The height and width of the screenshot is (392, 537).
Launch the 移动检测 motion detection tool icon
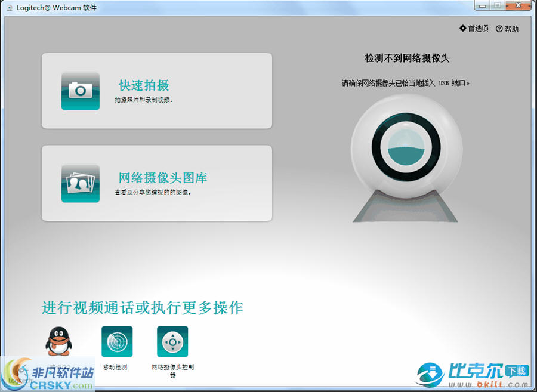tap(117, 342)
